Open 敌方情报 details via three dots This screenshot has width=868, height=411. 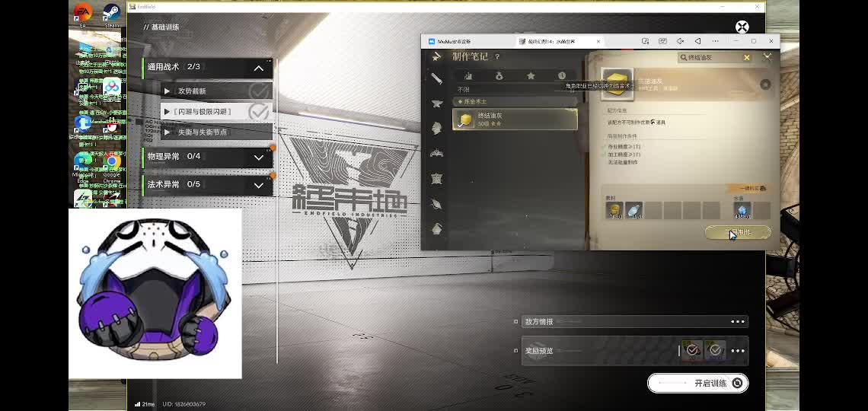coord(737,322)
